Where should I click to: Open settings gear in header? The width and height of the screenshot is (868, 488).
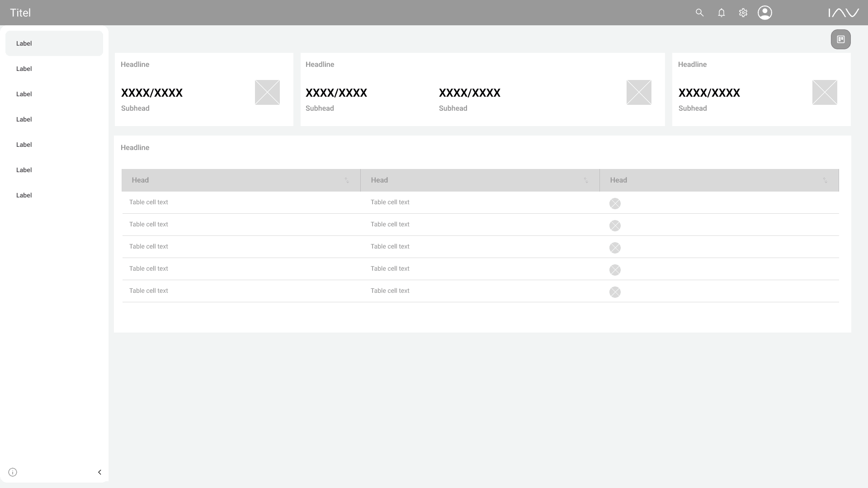coord(743,13)
